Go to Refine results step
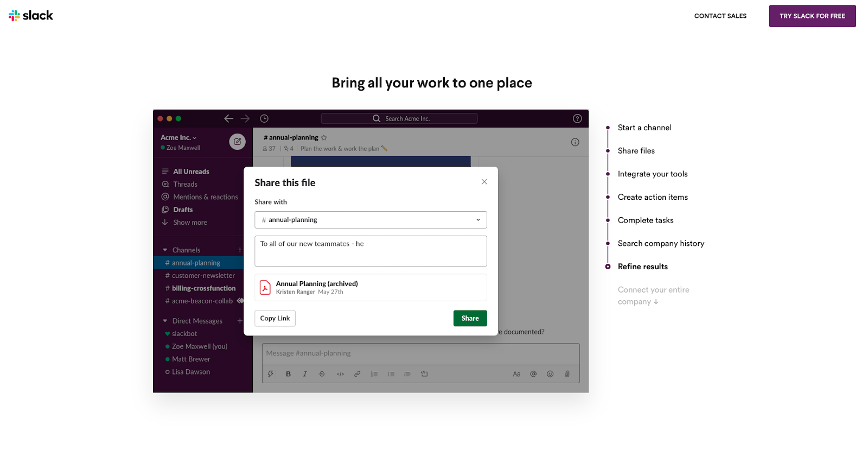 coord(643,267)
